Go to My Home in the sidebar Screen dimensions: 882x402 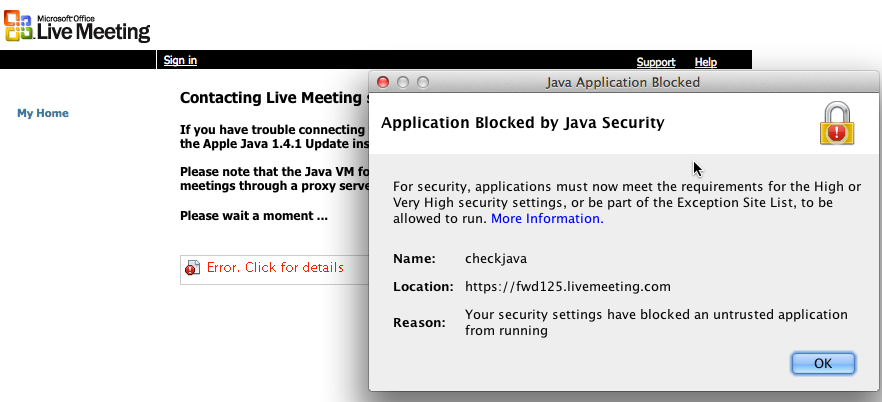43,113
